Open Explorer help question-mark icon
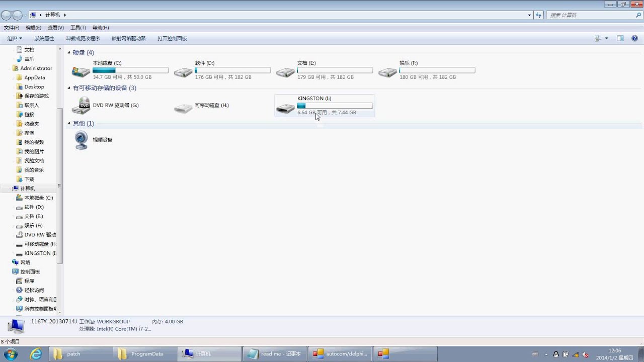 (635, 38)
